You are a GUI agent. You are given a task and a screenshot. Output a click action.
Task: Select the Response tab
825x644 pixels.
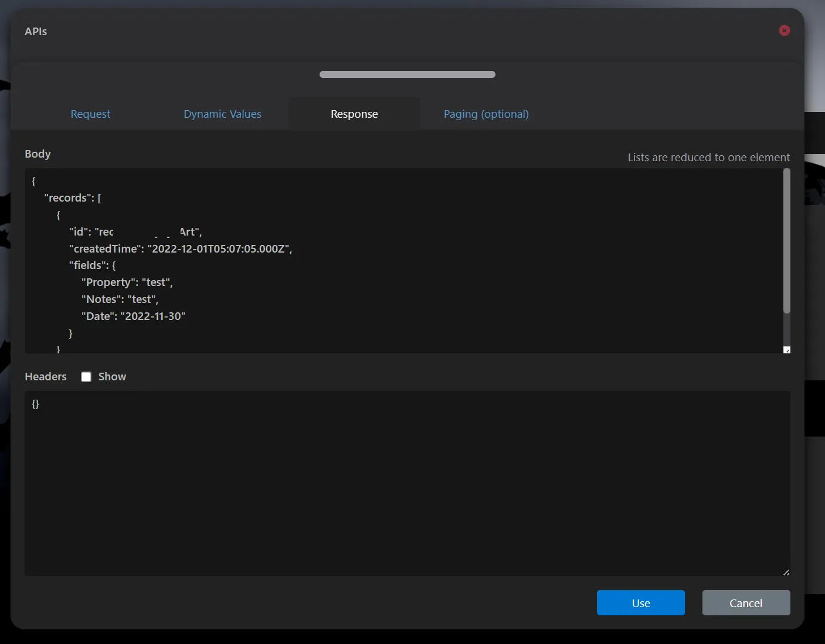[x=354, y=114]
